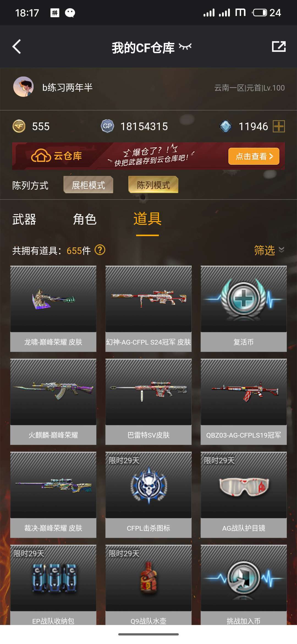Image resolution: width=297 pixels, height=644 pixels.
Task: Switch to 展柜模式 display mode
Action: click(88, 185)
